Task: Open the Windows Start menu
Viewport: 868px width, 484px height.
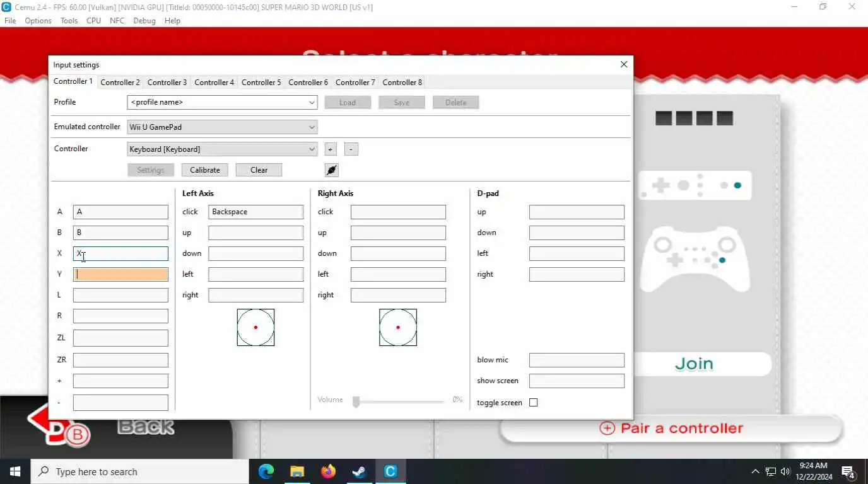Action: pyautogui.click(x=15, y=471)
